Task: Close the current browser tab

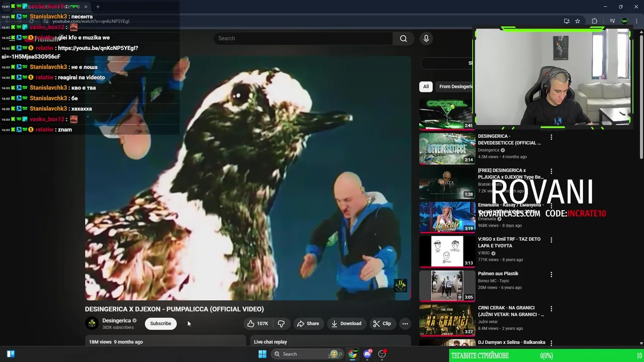Action: coord(86,7)
